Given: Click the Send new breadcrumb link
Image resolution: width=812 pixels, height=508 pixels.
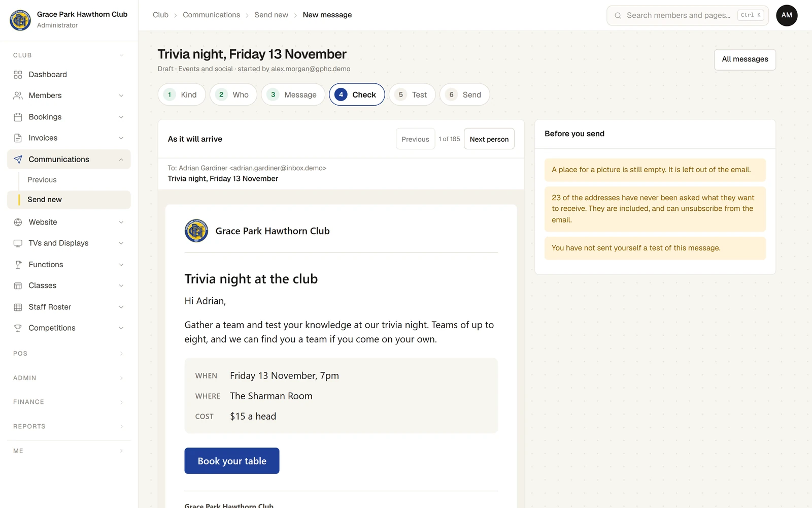Looking at the screenshot, I should pos(271,15).
